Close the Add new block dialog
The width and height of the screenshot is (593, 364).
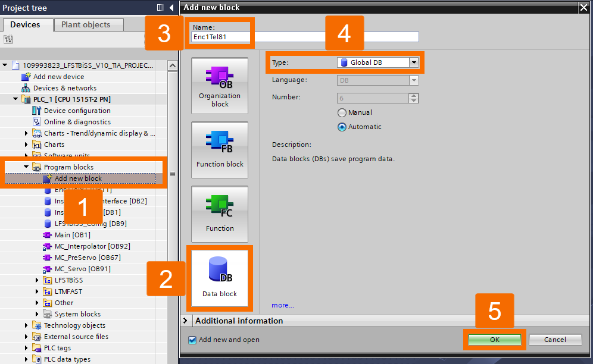point(583,8)
